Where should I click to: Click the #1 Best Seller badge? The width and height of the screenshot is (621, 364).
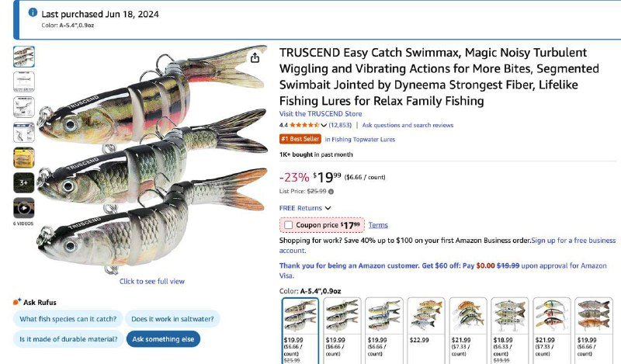pos(300,140)
